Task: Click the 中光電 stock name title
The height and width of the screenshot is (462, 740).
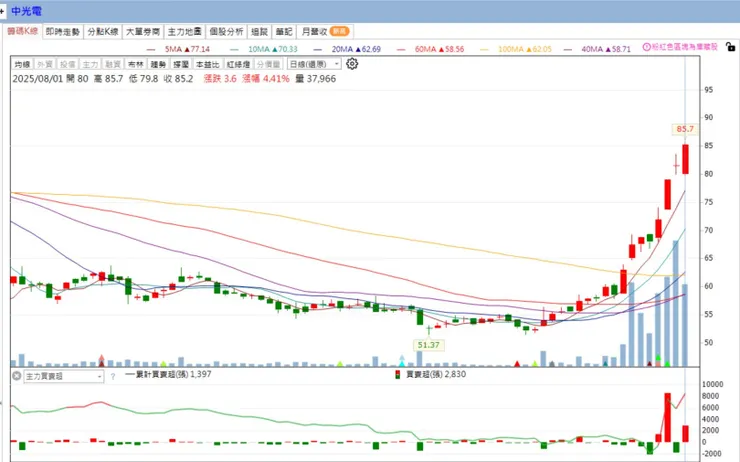Action: [x=27, y=11]
